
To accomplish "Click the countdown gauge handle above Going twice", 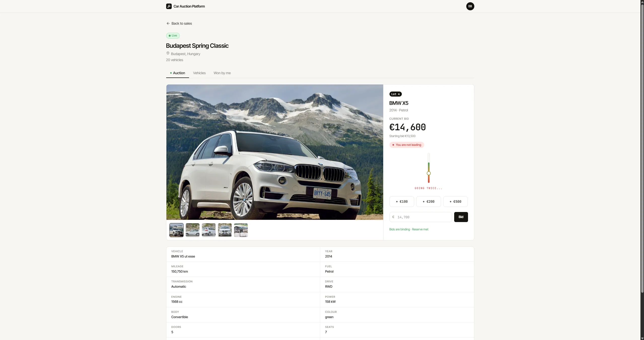I will pos(428,173).
